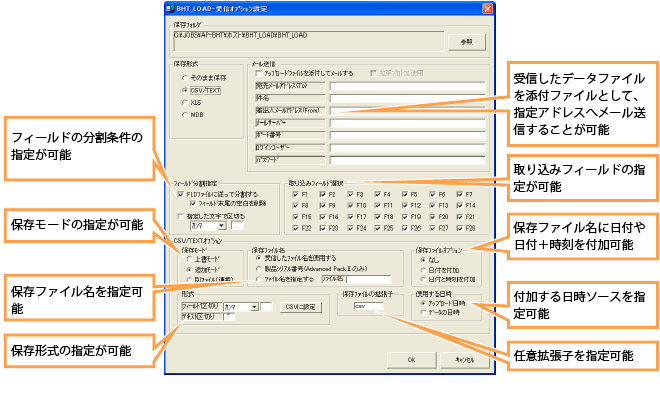Select 日付を付加 radio button

click(423, 270)
